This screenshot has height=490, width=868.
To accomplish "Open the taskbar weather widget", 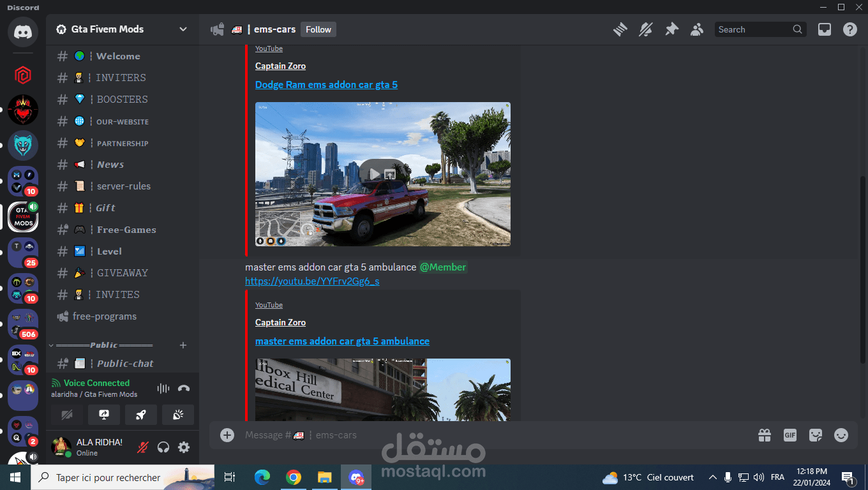I will click(648, 477).
